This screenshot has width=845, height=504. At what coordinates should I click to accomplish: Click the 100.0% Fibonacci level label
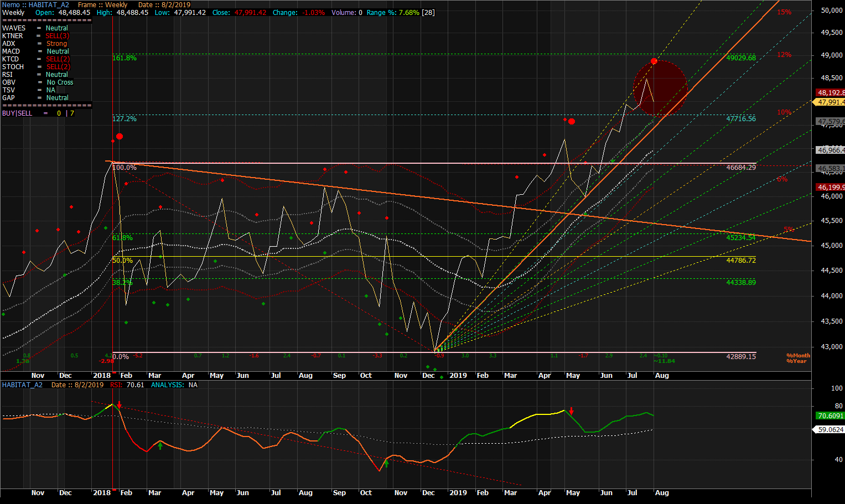124,167
